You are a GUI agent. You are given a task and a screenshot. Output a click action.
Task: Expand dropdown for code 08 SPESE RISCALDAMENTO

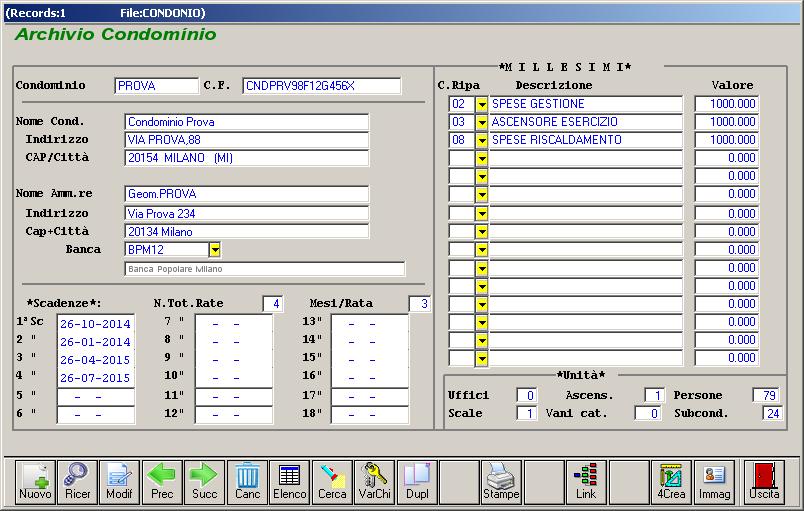[481, 140]
